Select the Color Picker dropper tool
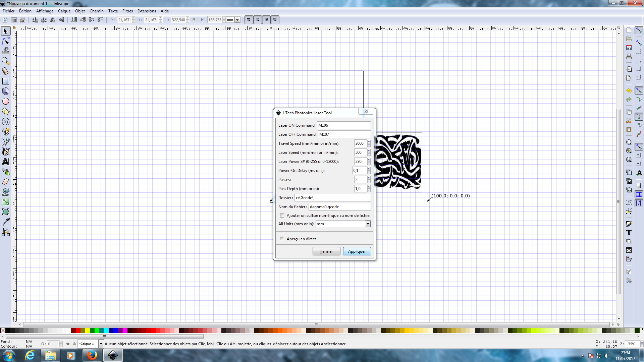Image resolution: width=644 pixels, height=362 pixels. (x=5, y=222)
